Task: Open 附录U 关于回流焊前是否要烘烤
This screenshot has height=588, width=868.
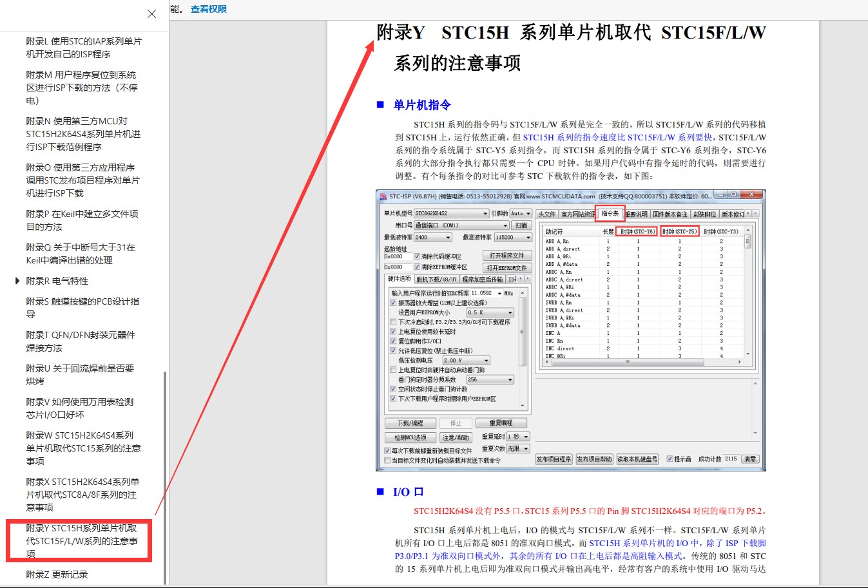Action: (80, 375)
